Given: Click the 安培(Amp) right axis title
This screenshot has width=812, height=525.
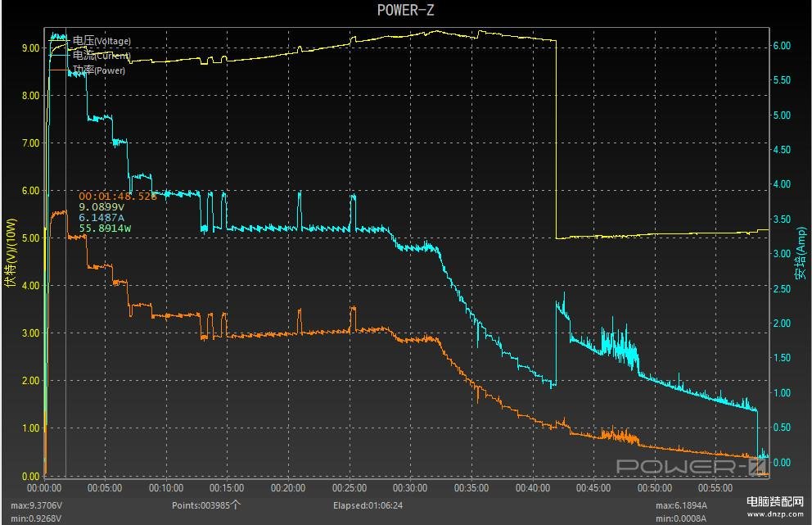Looking at the screenshot, I should pyautogui.click(x=801, y=253).
